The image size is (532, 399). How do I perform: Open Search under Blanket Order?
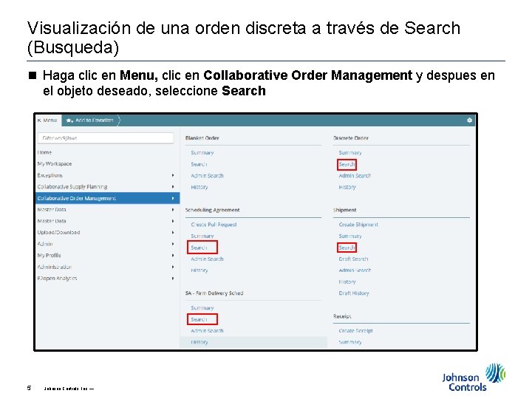coord(199,164)
